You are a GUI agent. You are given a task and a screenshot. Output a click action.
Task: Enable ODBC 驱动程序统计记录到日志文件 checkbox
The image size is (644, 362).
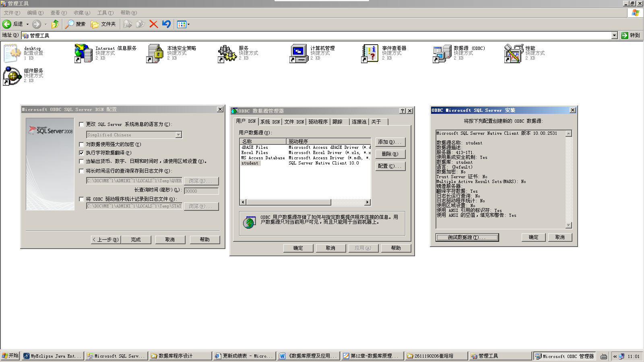pos(82,199)
